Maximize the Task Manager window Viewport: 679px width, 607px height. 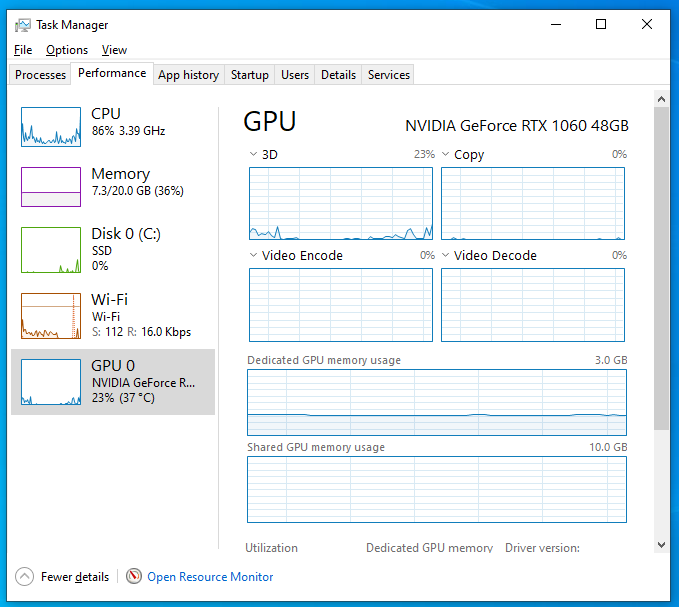click(x=601, y=24)
